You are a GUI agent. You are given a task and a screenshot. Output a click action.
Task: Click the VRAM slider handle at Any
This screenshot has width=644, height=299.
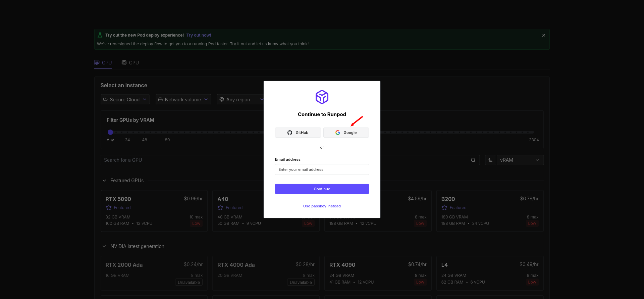point(110,132)
